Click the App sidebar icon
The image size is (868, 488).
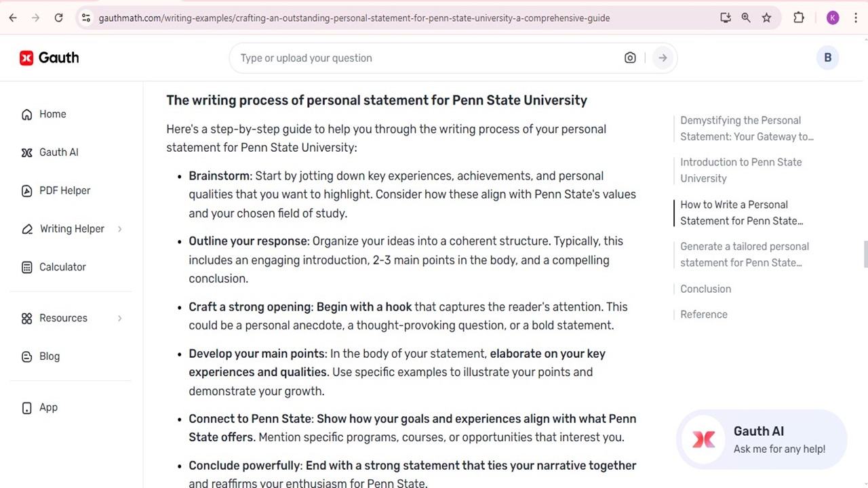[27, 408]
